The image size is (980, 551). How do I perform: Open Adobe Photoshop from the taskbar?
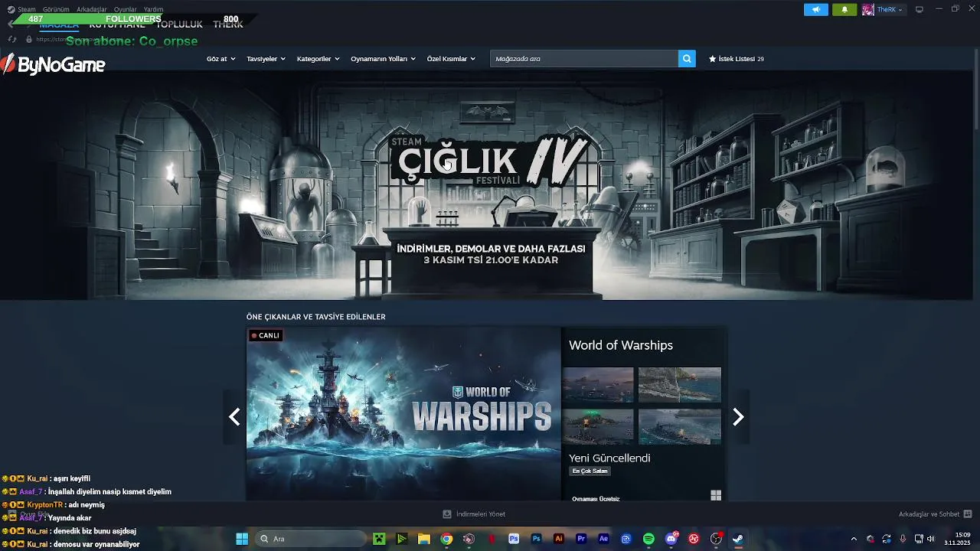click(536, 539)
